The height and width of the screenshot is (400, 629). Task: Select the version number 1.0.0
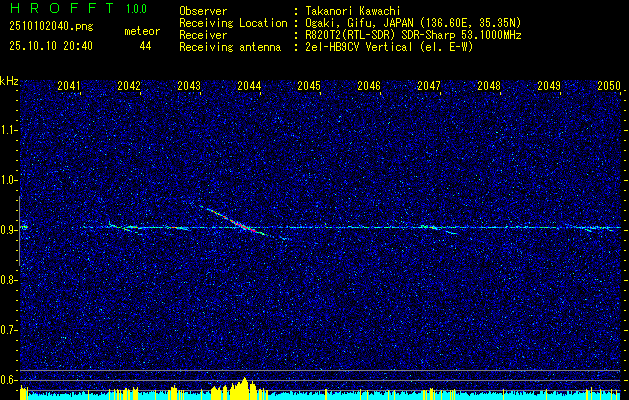point(136,9)
